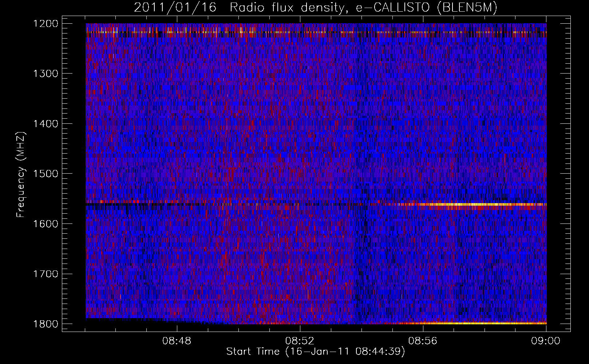589x364 pixels.
Task: Select the 1800 frequency axis label
Action: point(46,324)
